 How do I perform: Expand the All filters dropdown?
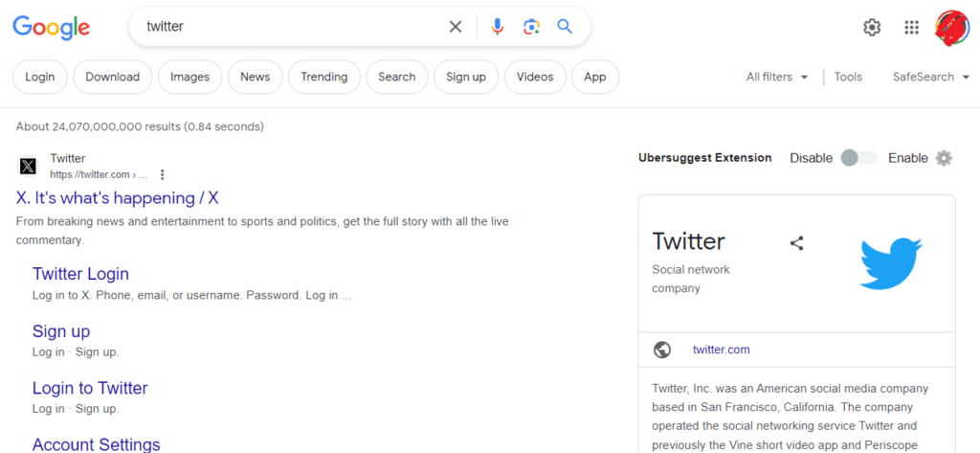coord(777,77)
